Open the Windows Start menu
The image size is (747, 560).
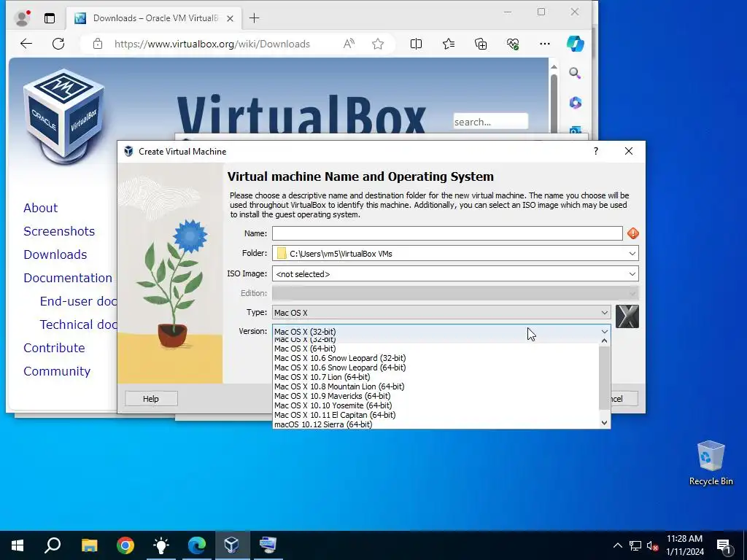[18, 545]
